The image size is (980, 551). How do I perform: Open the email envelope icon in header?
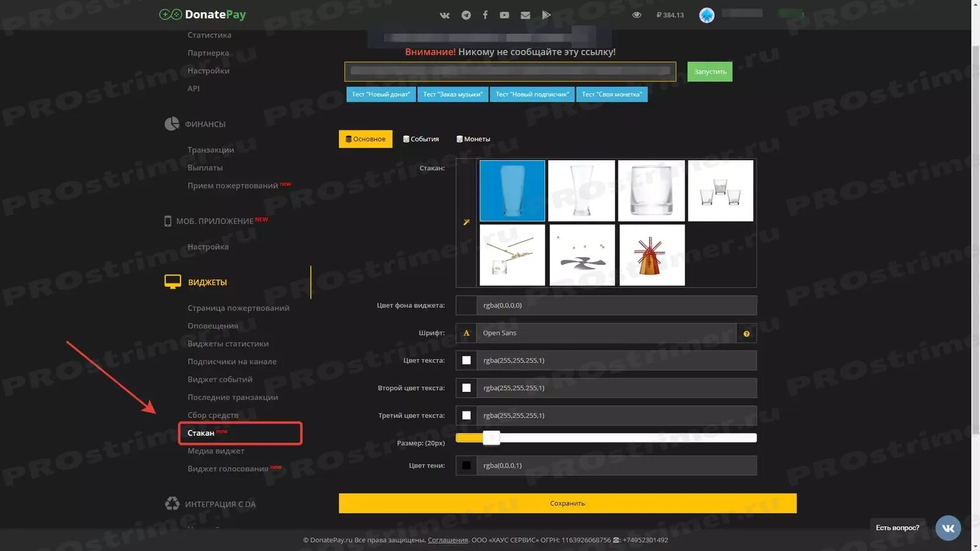tap(526, 15)
